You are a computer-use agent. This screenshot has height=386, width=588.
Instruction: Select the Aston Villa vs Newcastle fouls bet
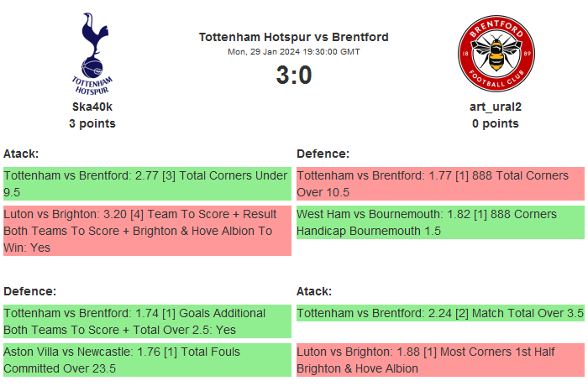pyautogui.click(x=147, y=360)
